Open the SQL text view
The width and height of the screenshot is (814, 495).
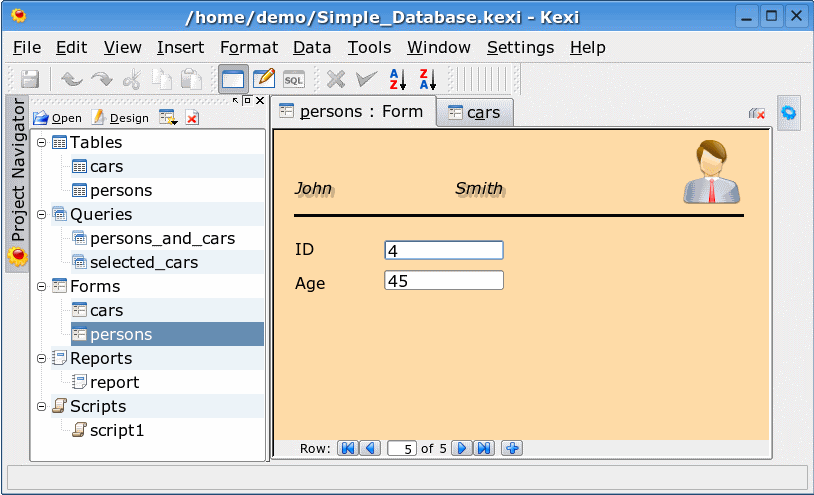(x=293, y=79)
